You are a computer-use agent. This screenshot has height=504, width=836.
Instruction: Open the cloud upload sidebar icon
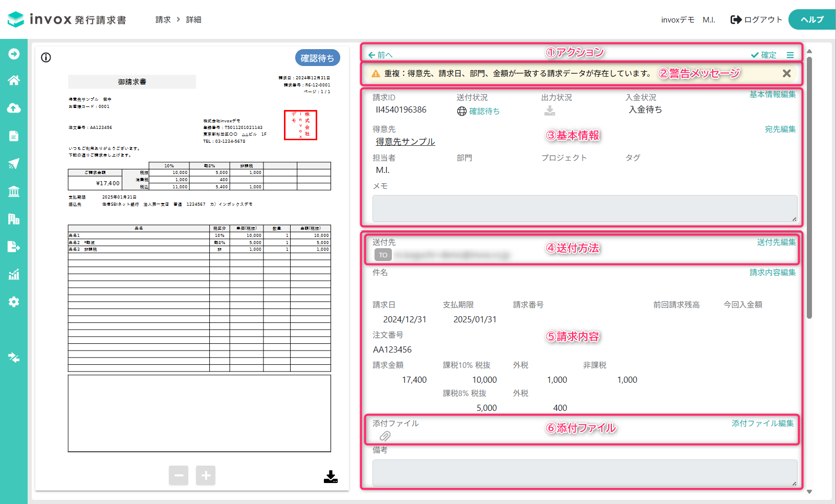coord(14,108)
